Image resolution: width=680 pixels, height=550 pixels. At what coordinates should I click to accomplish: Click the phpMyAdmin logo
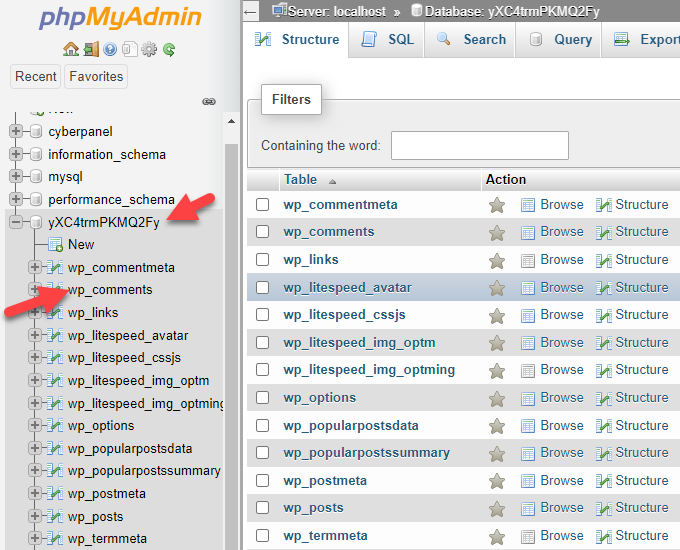click(120, 18)
